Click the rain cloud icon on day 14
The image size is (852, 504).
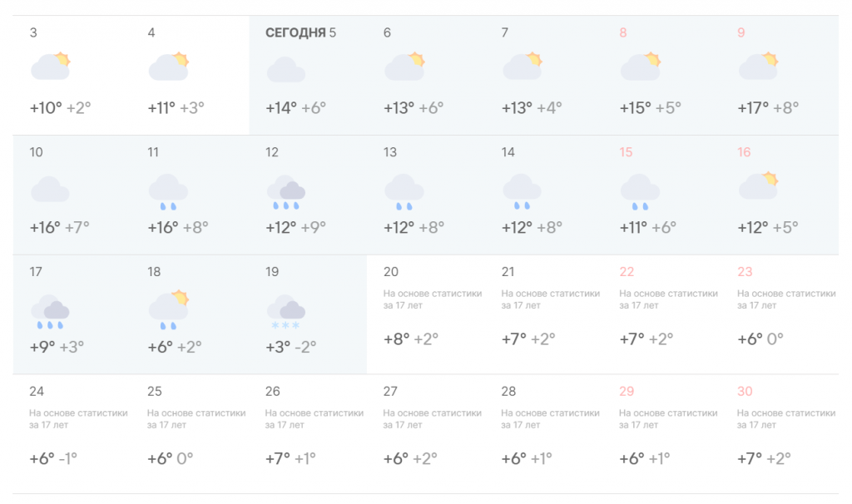pyautogui.click(x=523, y=191)
